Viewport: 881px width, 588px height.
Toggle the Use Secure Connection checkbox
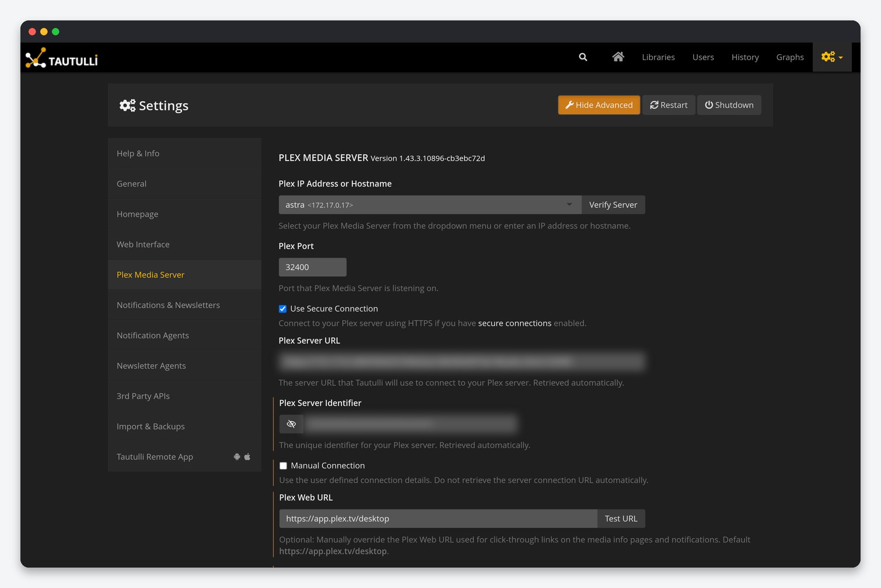point(282,309)
